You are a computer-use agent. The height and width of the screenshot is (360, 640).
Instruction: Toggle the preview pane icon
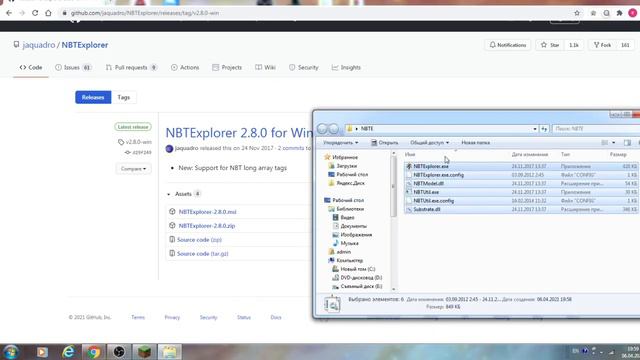(x=627, y=143)
